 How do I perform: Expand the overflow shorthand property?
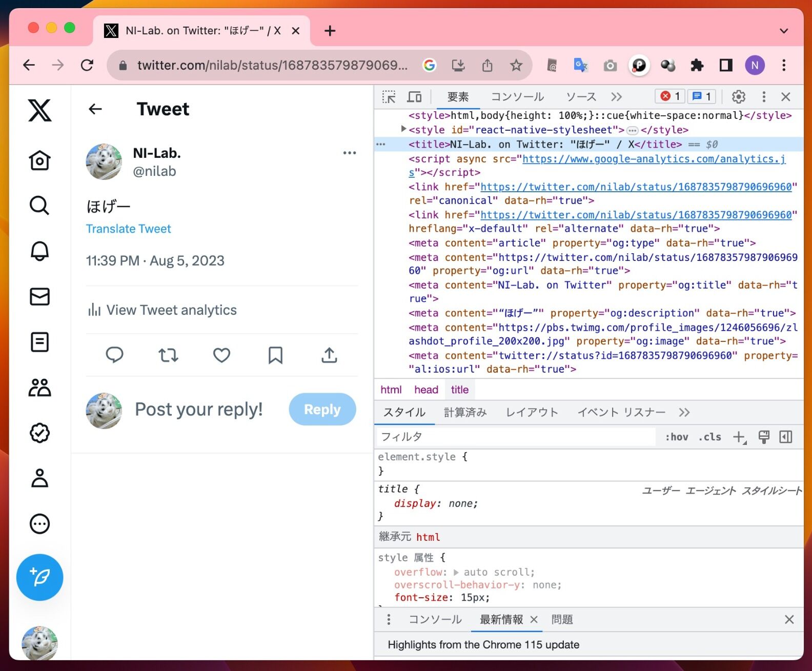click(x=456, y=572)
